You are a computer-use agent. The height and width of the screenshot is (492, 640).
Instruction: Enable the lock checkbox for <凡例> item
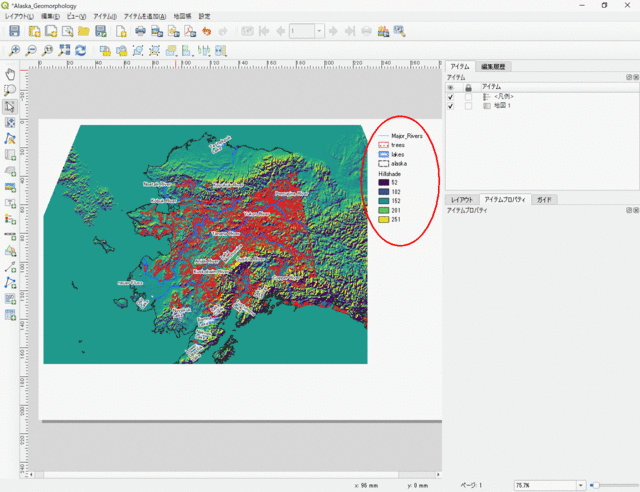point(467,97)
